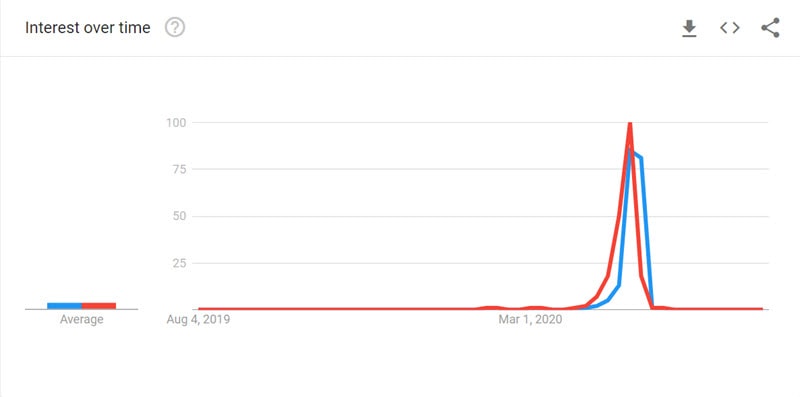This screenshot has width=800, height=397.
Task: Click the blue line's second high point
Action: tap(641, 158)
